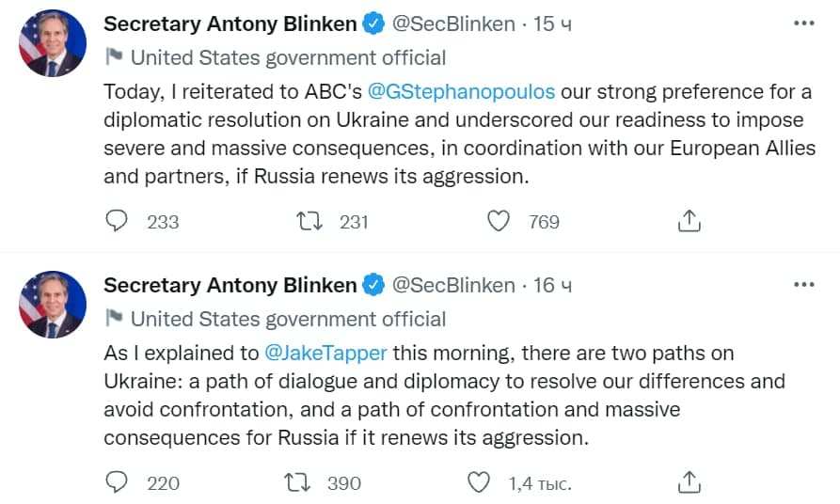The height and width of the screenshot is (504, 840).
Task: Retweet the tweet with 390 retweets
Action: click(295, 482)
